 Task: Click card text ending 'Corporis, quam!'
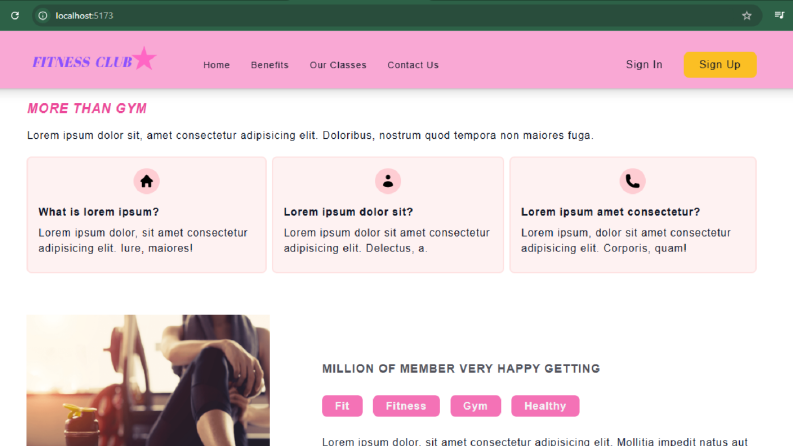click(626, 240)
